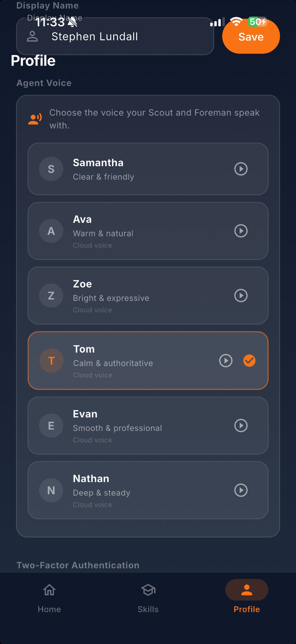
Task: Play Tom's voice sample
Action: pos(226,361)
